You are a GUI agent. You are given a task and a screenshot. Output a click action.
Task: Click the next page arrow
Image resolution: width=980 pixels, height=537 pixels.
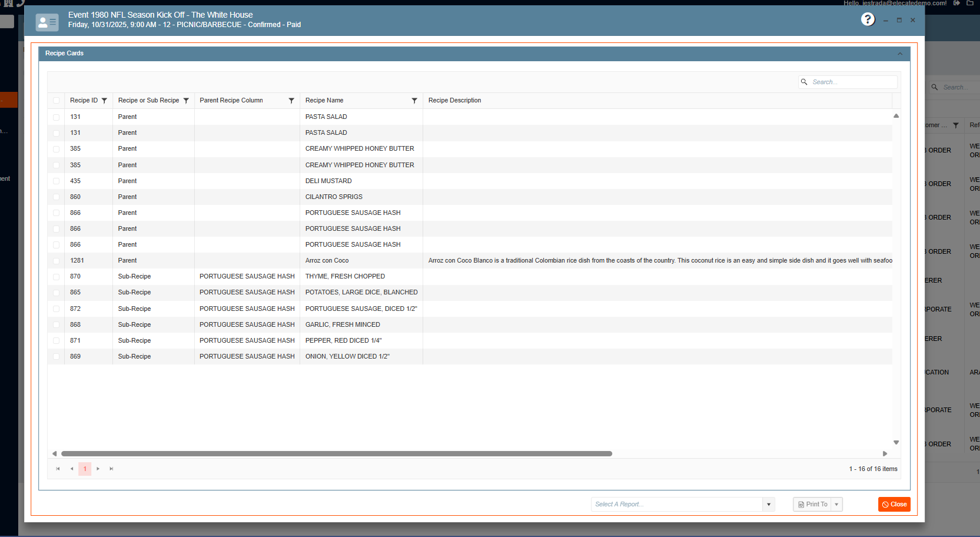coord(98,469)
